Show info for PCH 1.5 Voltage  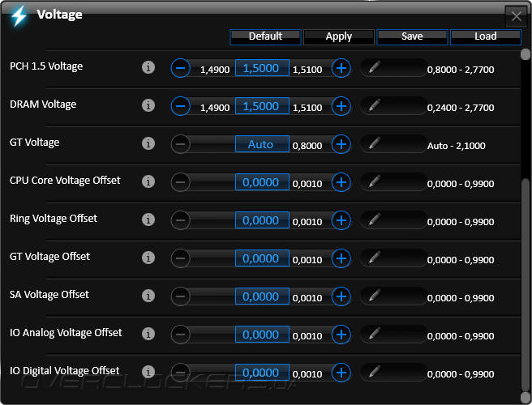point(148,67)
